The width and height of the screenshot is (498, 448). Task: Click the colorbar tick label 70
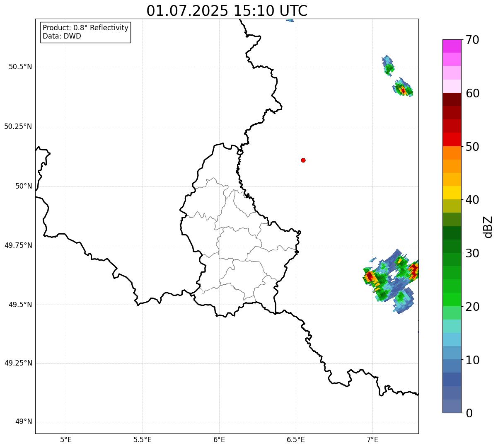tap(472, 40)
